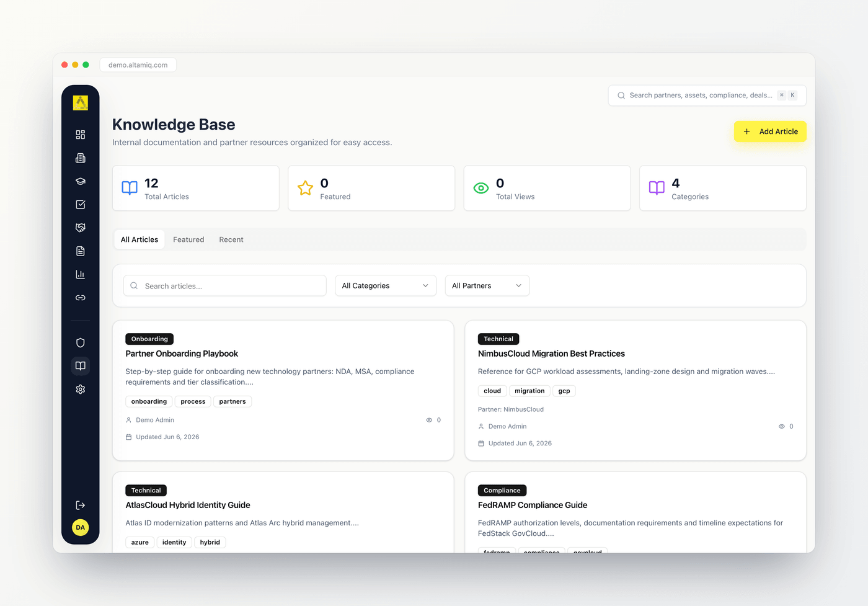Open the All Categories dropdown
Image resolution: width=868 pixels, height=606 pixels.
pyautogui.click(x=386, y=285)
